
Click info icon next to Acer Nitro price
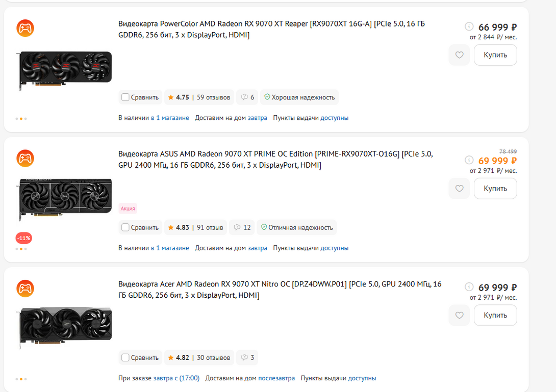(469, 286)
